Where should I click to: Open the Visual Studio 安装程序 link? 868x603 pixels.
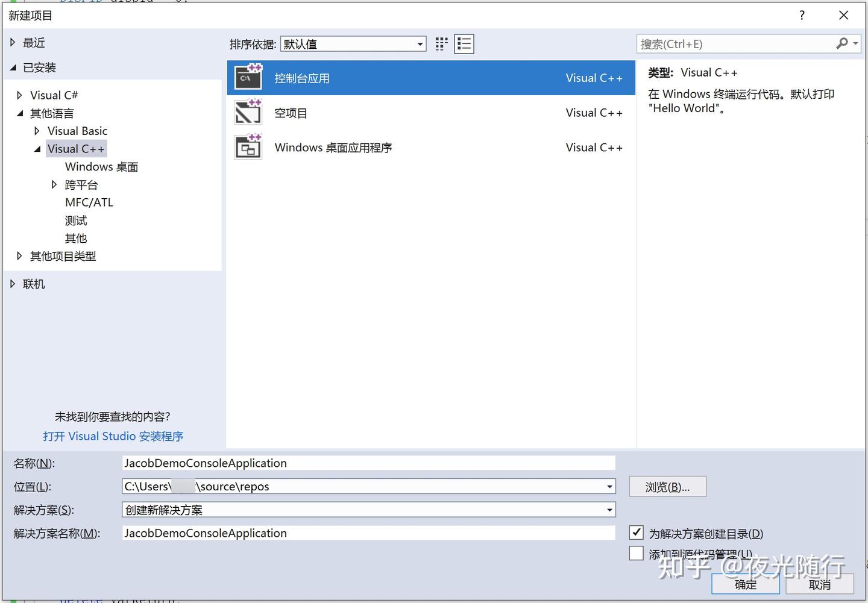pos(113,436)
